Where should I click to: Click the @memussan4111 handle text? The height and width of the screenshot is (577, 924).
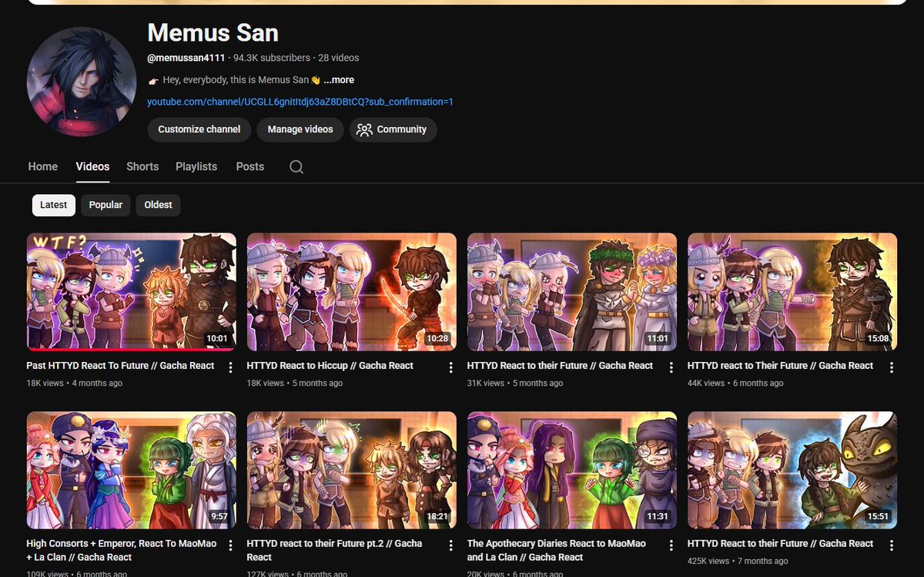(x=186, y=58)
